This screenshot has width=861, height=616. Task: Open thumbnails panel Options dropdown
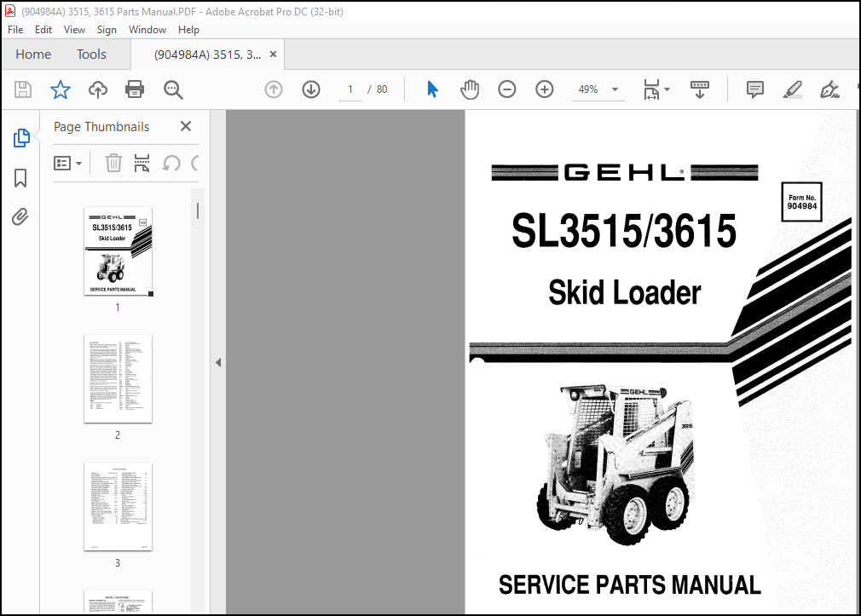coord(67,163)
